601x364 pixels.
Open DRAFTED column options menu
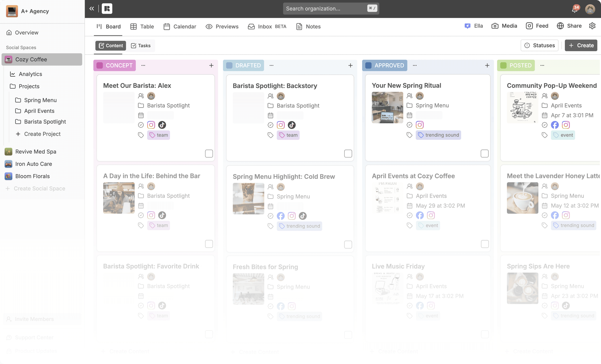pos(272,65)
